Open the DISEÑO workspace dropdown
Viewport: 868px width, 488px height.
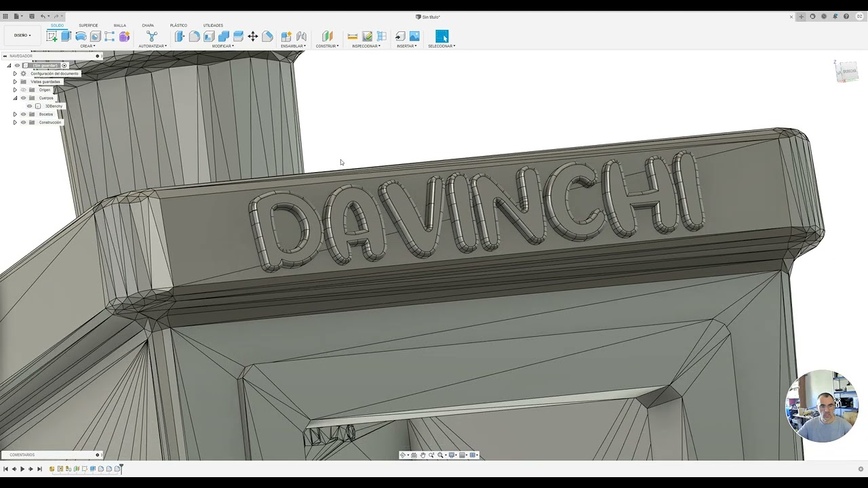click(22, 35)
